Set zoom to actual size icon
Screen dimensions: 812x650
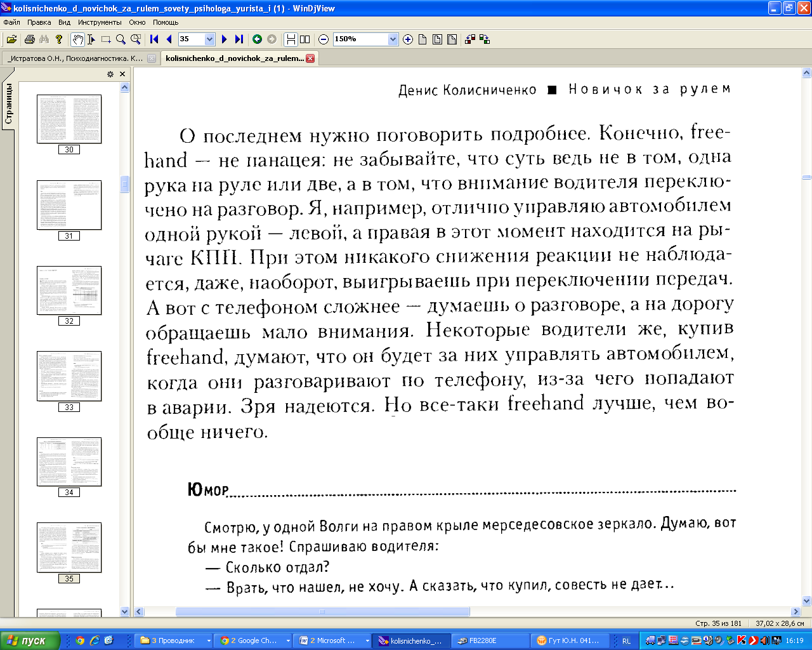(x=422, y=39)
